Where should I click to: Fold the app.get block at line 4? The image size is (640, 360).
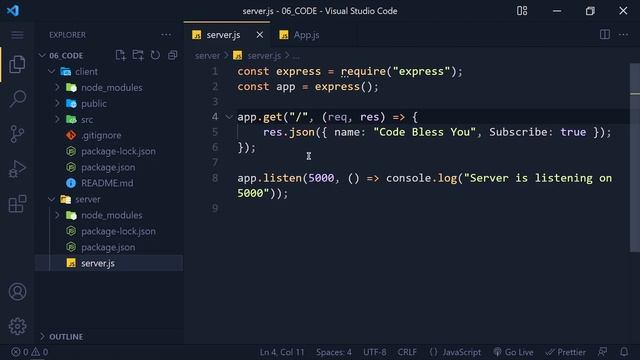click(229, 117)
